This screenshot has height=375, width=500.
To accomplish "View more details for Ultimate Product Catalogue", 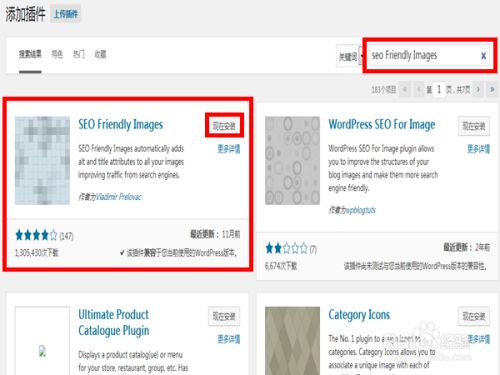I will pos(229,339).
